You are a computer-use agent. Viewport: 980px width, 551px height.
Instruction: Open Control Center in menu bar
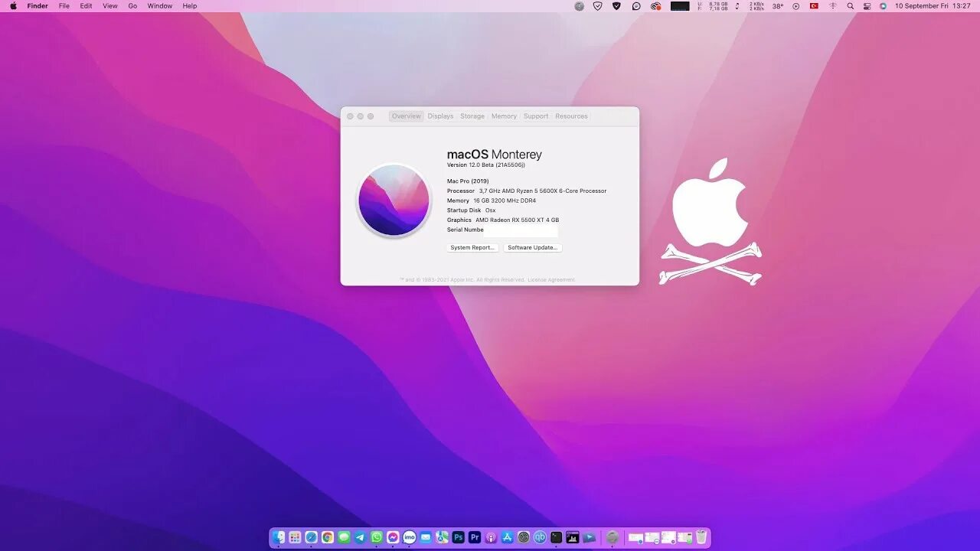tap(867, 6)
